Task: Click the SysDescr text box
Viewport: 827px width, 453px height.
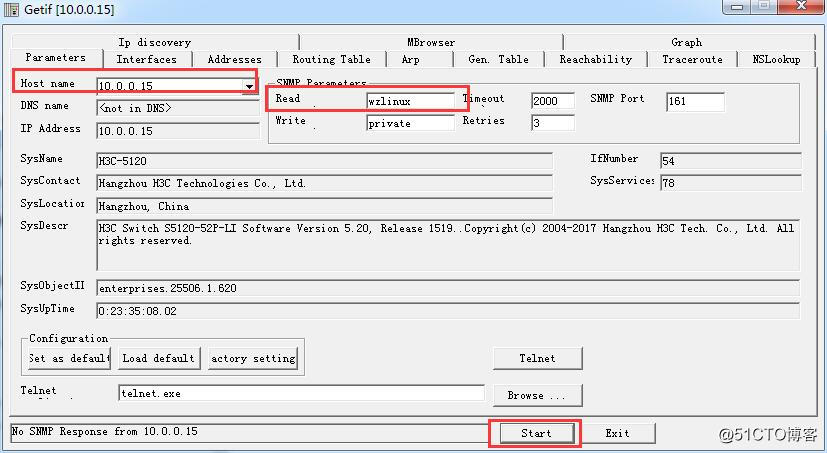Action: (448, 245)
